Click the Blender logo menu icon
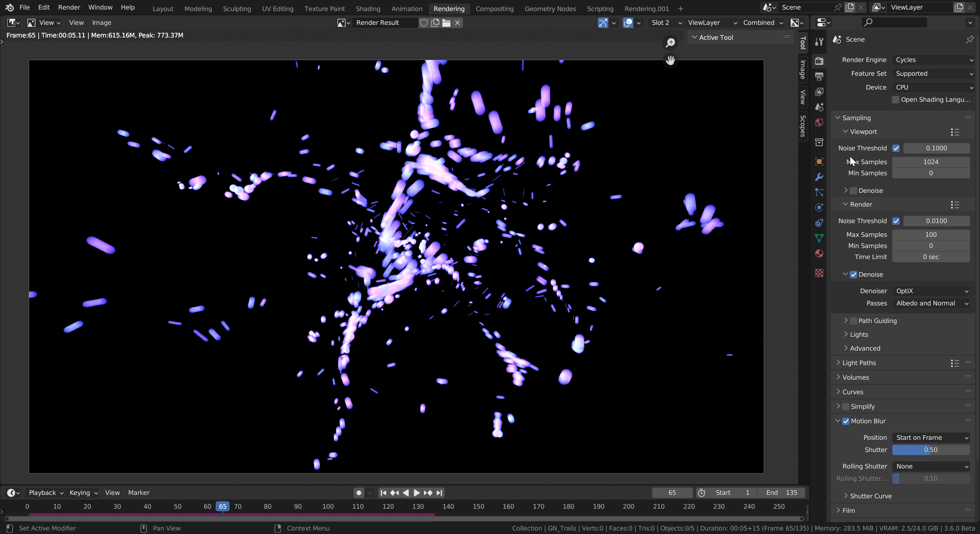The width and height of the screenshot is (980, 534). click(10, 8)
